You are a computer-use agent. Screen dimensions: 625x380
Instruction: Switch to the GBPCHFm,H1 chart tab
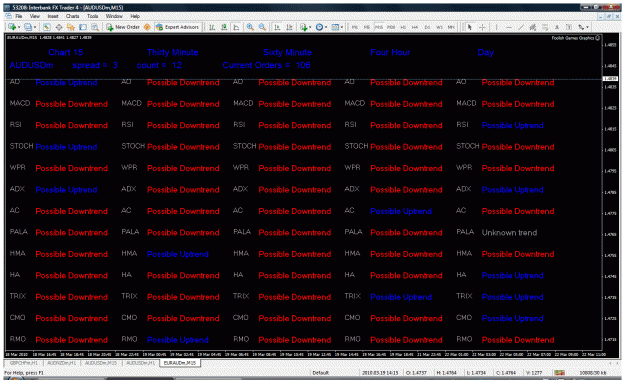pos(24,363)
